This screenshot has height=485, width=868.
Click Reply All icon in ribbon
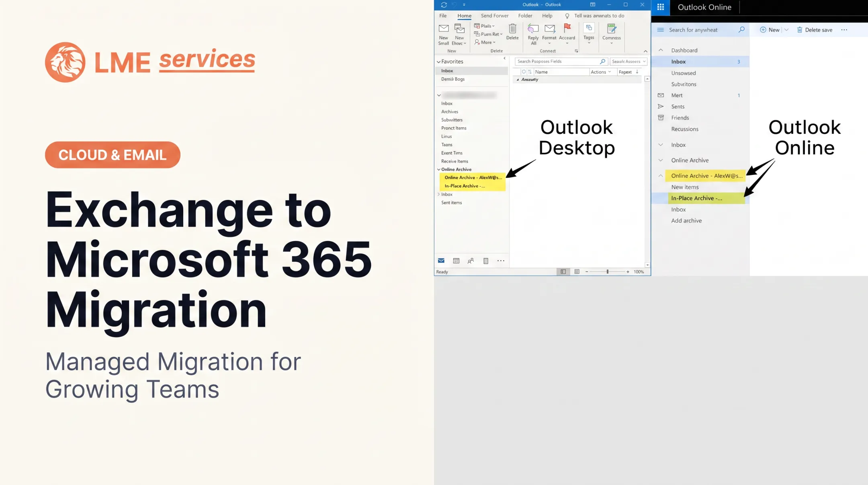533,29
